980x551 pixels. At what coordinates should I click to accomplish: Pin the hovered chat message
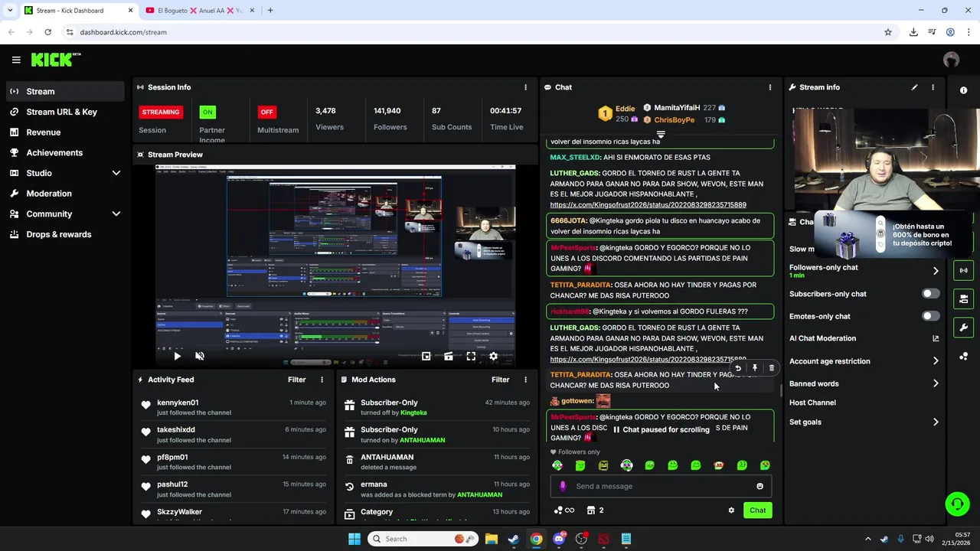pyautogui.click(x=755, y=368)
